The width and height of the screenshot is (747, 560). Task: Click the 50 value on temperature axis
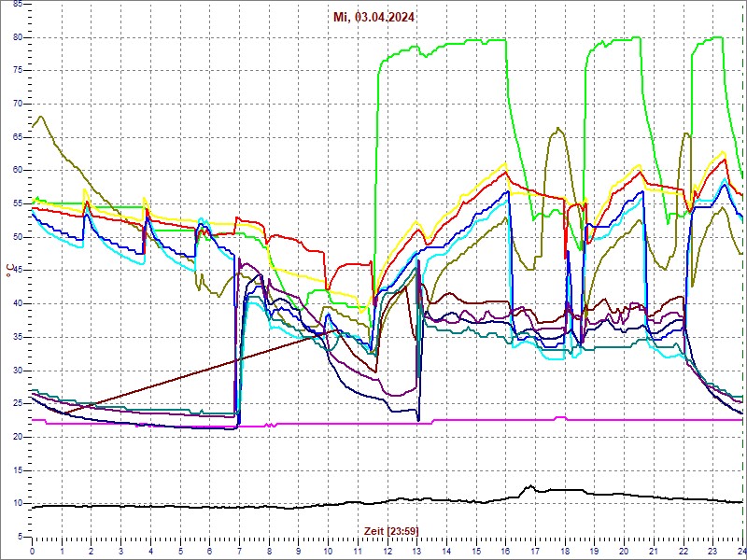click(18, 237)
